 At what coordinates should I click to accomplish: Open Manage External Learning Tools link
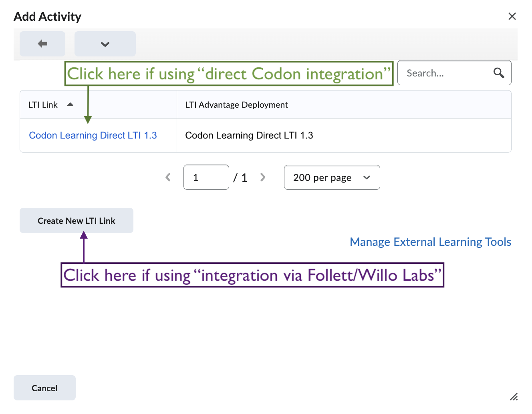430,242
